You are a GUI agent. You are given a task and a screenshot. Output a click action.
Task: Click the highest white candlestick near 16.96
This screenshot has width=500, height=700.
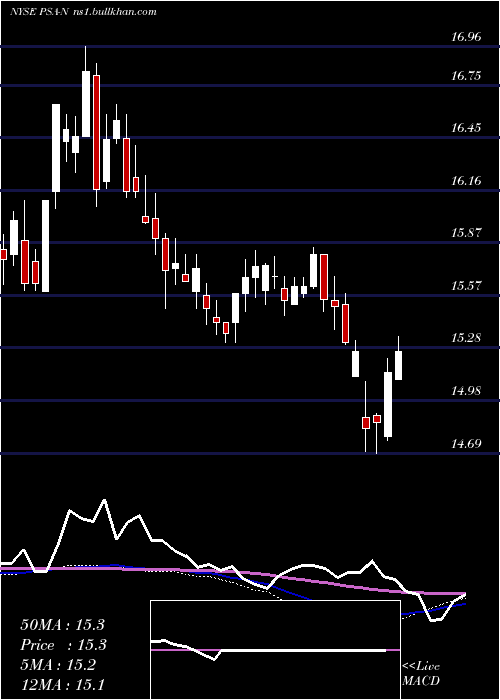pos(86,104)
